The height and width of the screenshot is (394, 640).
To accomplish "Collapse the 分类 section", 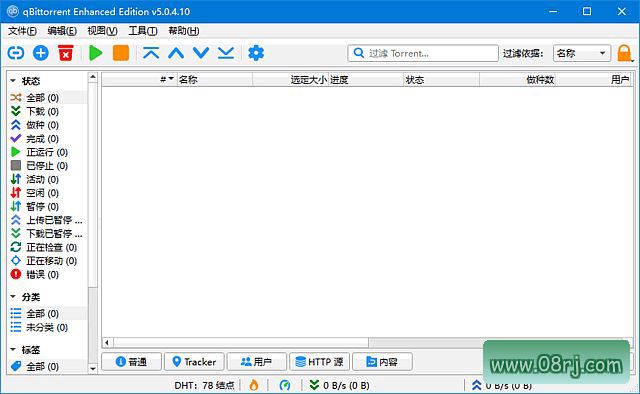I will (x=13, y=296).
